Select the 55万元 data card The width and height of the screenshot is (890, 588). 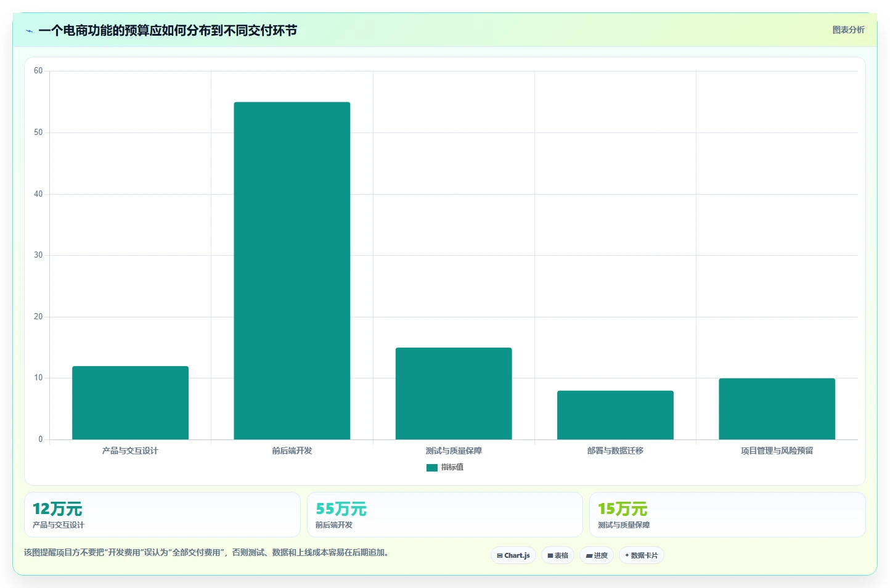coord(445,515)
